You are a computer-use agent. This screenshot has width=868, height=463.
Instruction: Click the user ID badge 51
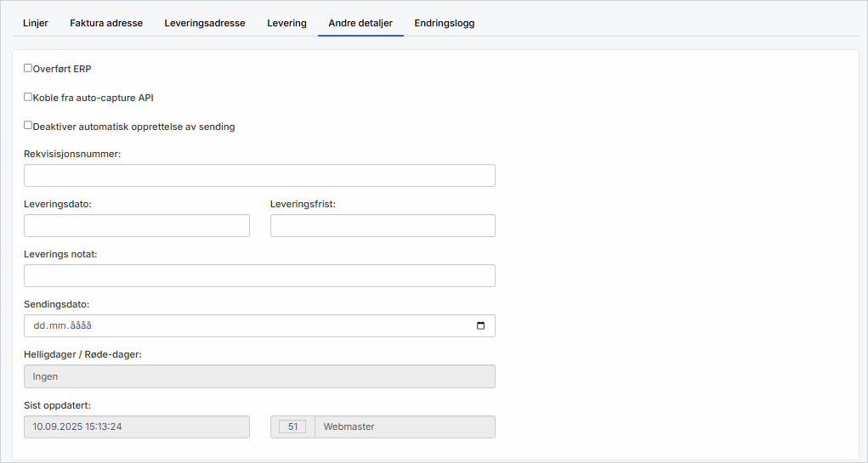[292, 426]
